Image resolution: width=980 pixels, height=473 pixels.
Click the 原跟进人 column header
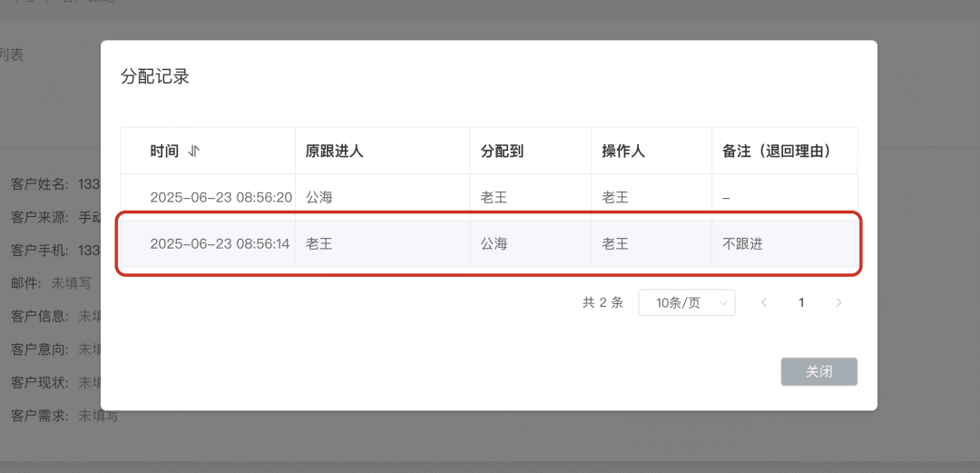click(x=335, y=152)
